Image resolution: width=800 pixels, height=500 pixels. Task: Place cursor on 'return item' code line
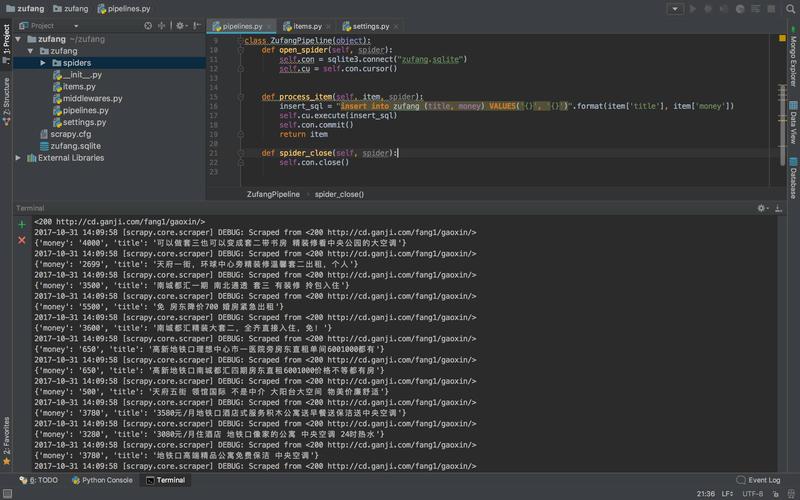303,134
